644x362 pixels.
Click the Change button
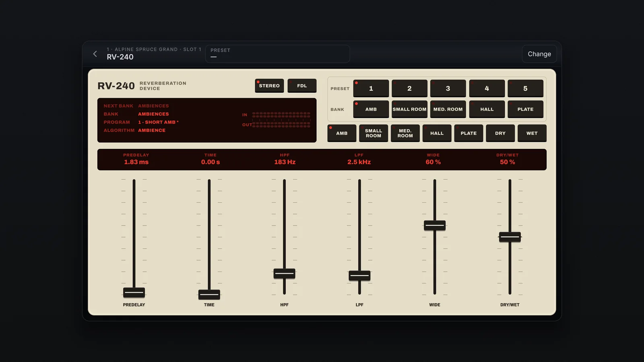click(539, 54)
